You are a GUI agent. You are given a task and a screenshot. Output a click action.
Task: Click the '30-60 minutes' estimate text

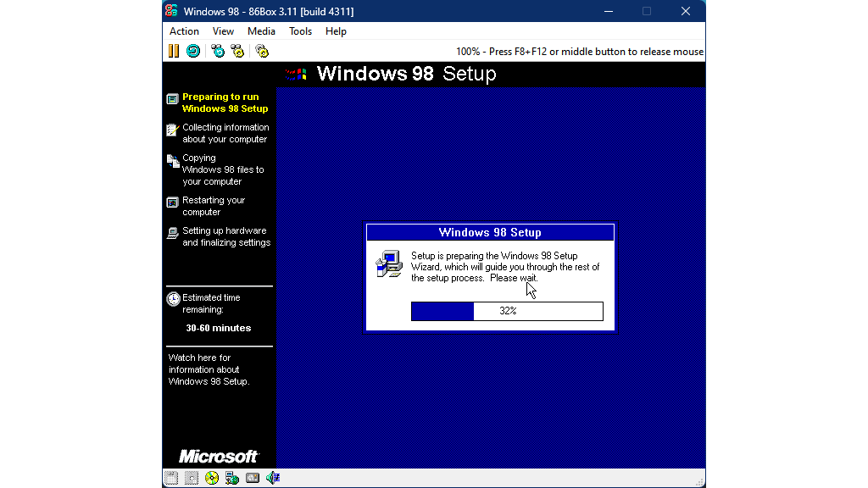coord(219,328)
